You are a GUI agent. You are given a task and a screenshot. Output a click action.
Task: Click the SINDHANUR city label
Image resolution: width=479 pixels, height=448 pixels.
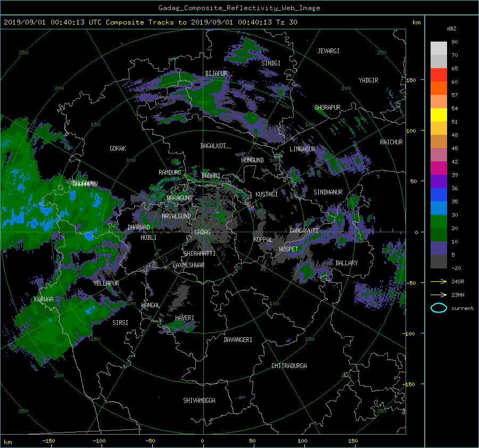click(x=328, y=192)
